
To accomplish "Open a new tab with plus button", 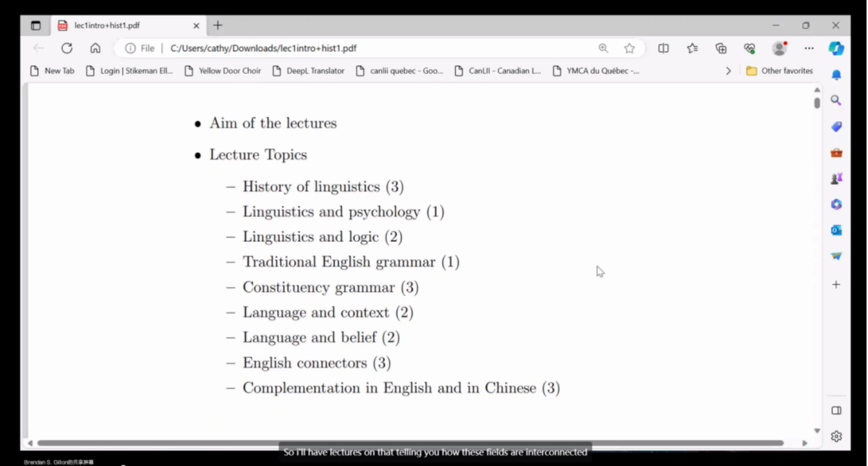I will [218, 25].
